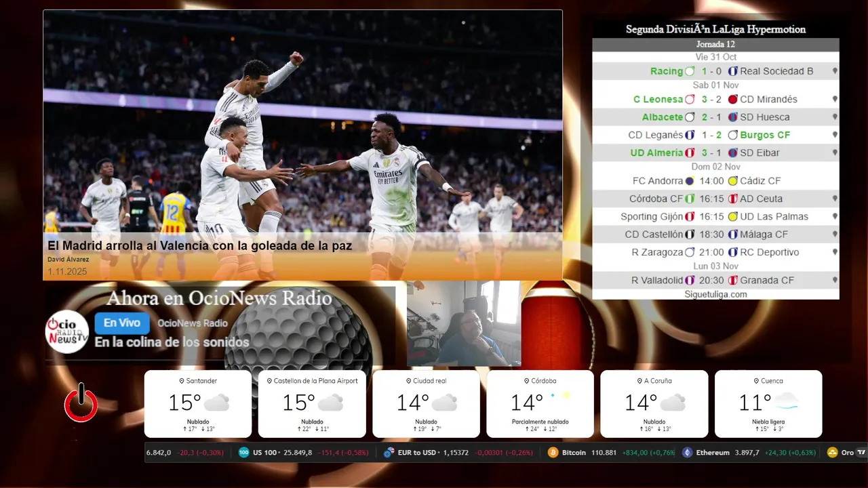The height and width of the screenshot is (488, 868).
Task: Open the Siguetuliga.com link
Action: point(715,294)
